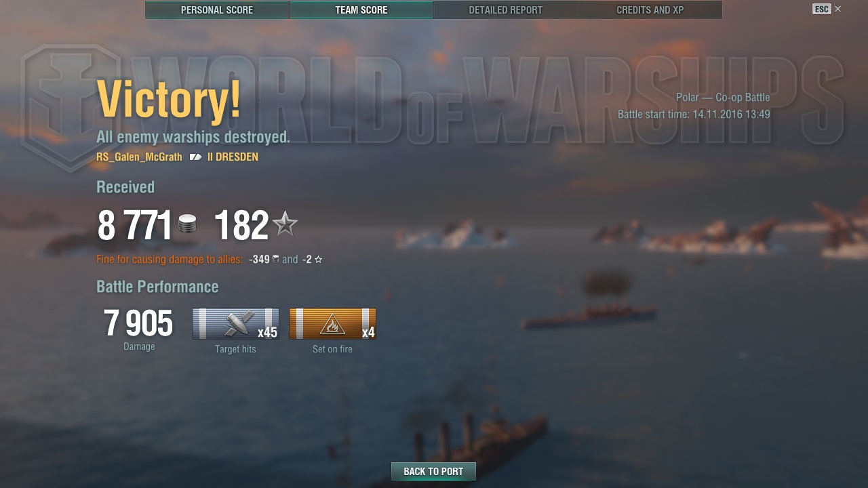
Task: Close the battle results screen
Action: 838,9
